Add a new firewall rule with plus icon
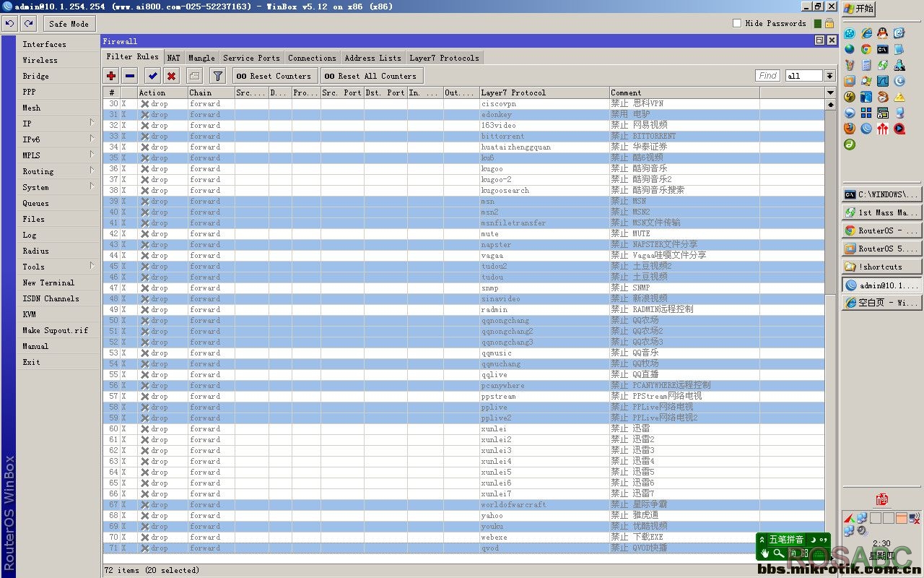Viewport: 924px width, 578px height. [x=111, y=76]
